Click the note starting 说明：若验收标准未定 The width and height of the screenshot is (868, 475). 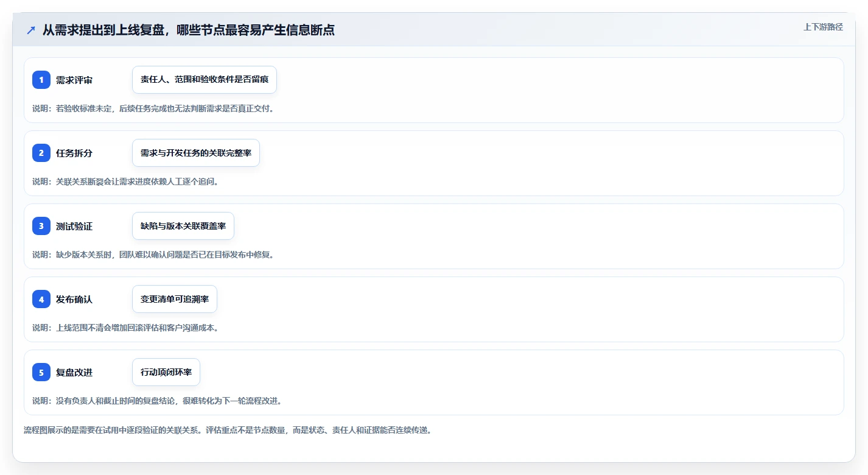pyautogui.click(x=153, y=108)
